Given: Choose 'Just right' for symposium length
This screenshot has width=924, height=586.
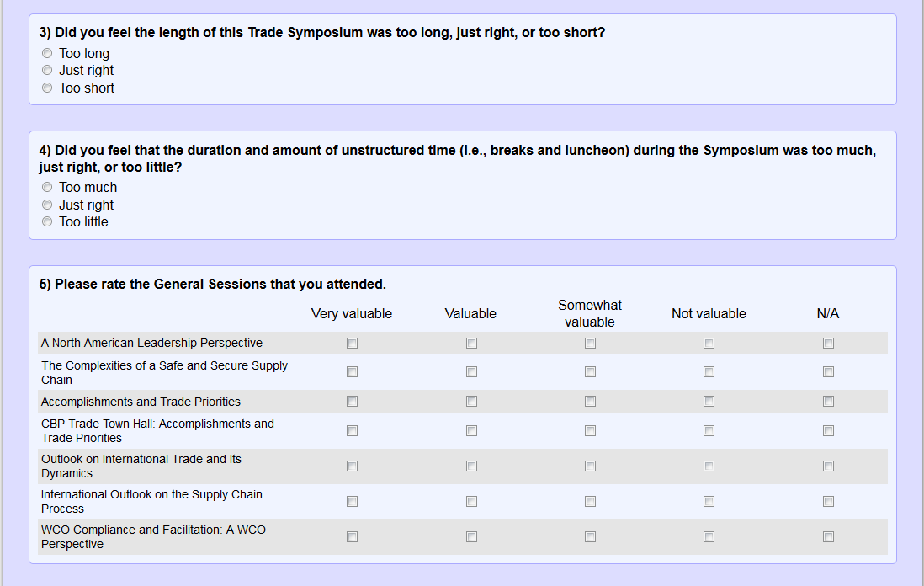Looking at the screenshot, I should tap(48, 71).
